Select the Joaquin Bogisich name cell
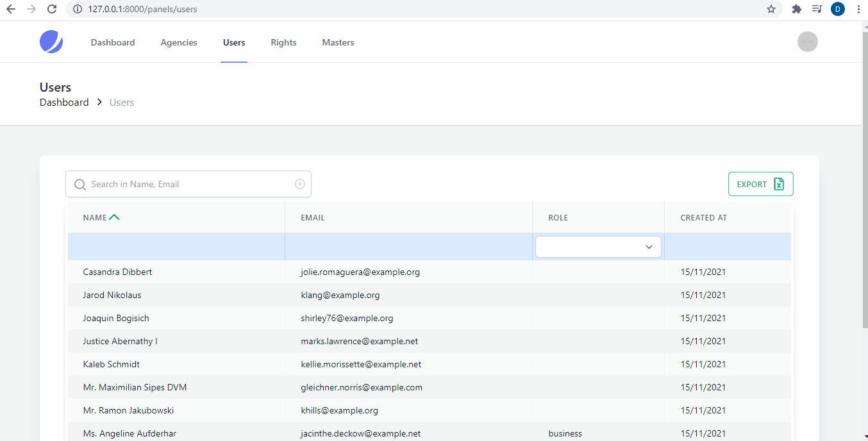The height and width of the screenshot is (441, 868). click(x=116, y=318)
